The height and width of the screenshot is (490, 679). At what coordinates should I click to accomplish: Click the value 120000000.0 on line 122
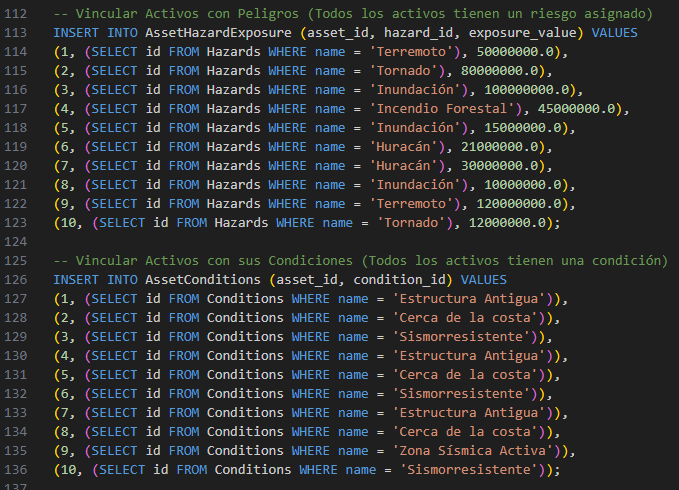click(519, 204)
